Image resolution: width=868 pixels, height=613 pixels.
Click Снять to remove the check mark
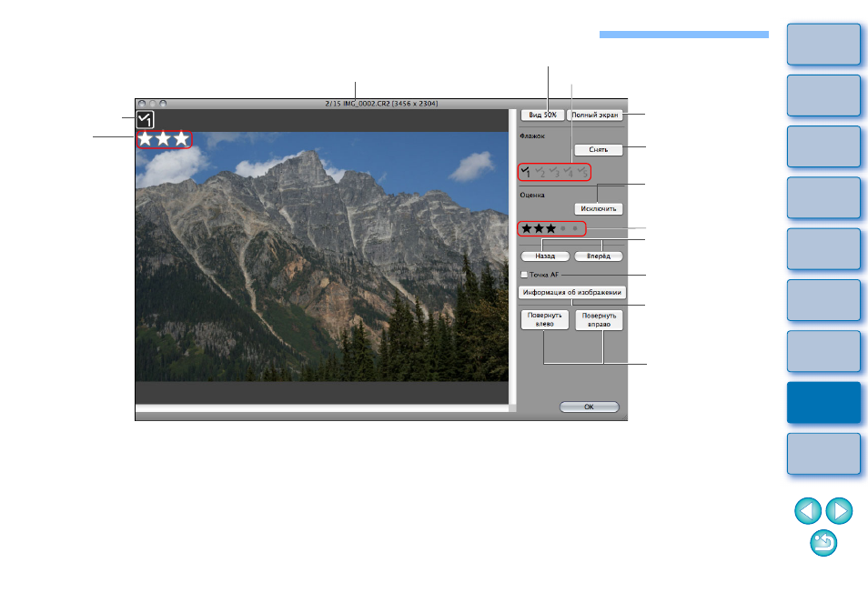pyautogui.click(x=599, y=150)
